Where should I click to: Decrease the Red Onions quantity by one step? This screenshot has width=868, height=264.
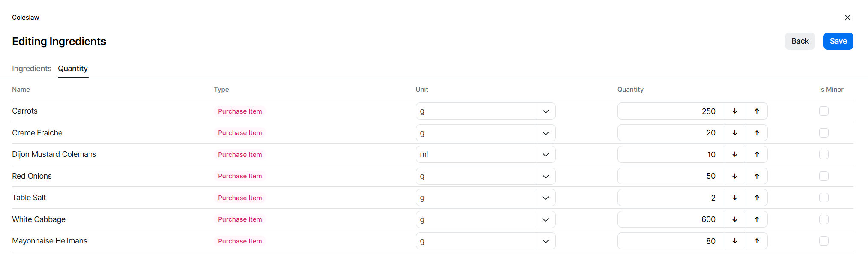click(x=735, y=176)
